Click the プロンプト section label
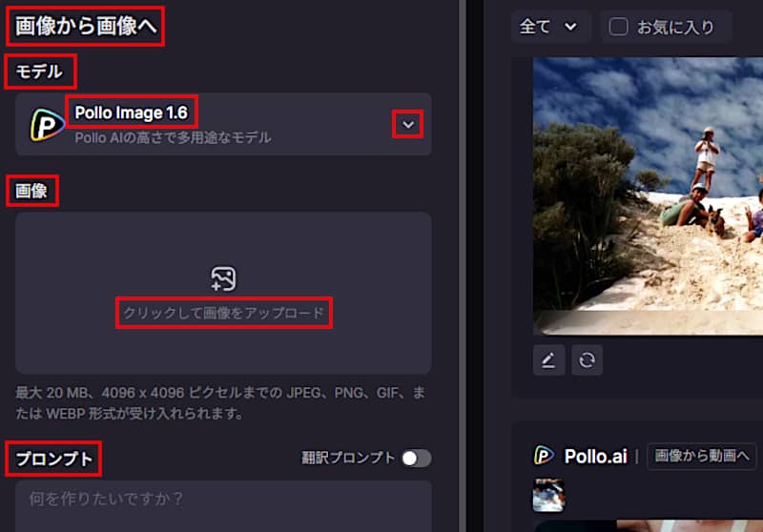 53,459
